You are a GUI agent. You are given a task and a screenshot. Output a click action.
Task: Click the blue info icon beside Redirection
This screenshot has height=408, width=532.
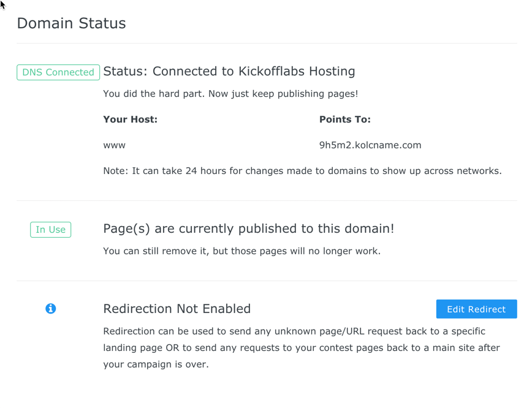50,309
